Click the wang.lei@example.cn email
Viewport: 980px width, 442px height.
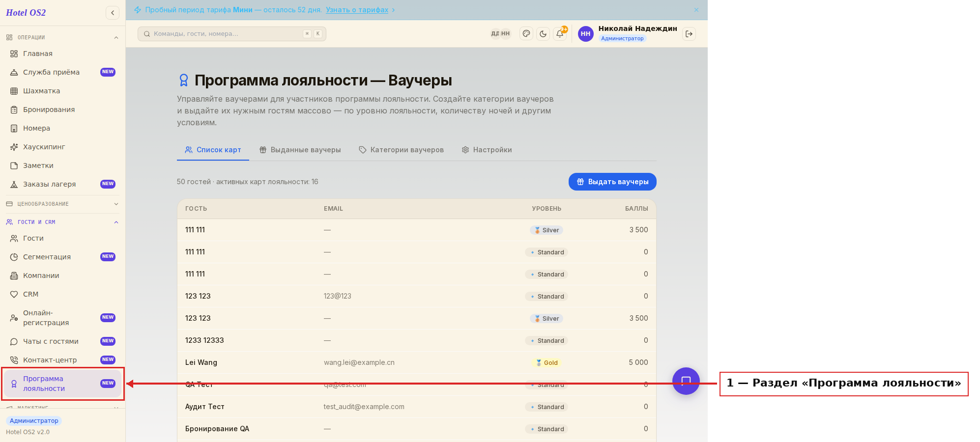click(x=359, y=362)
